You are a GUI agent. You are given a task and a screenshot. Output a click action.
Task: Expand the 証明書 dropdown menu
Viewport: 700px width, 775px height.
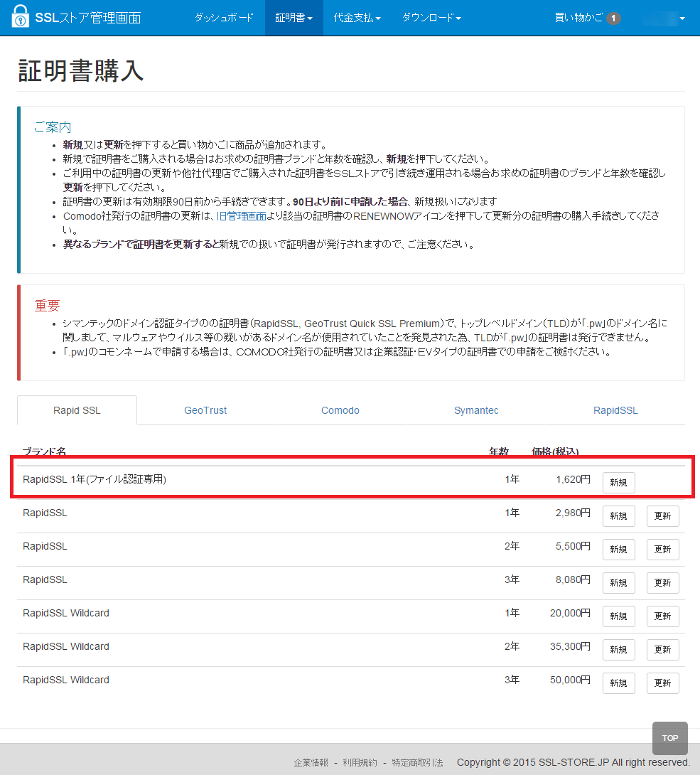pyautogui.click(x=294, y=18)
